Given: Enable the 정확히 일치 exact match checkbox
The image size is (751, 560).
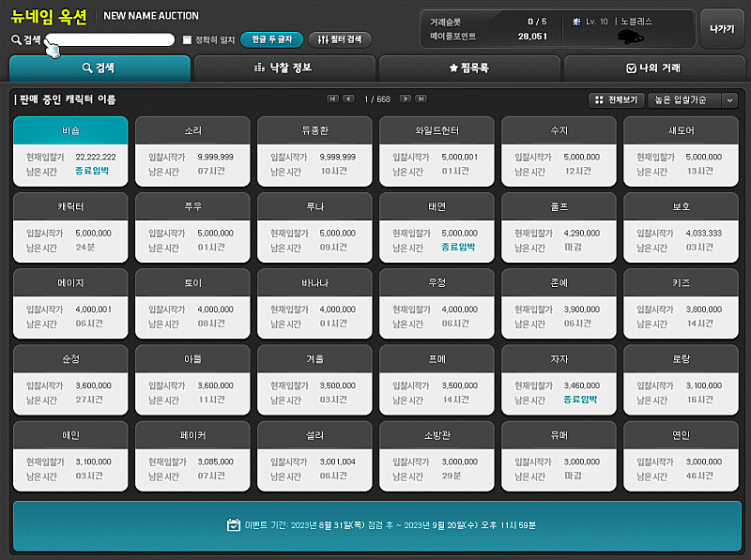Looking at the screenshot, I should click(x=188, y=40).
